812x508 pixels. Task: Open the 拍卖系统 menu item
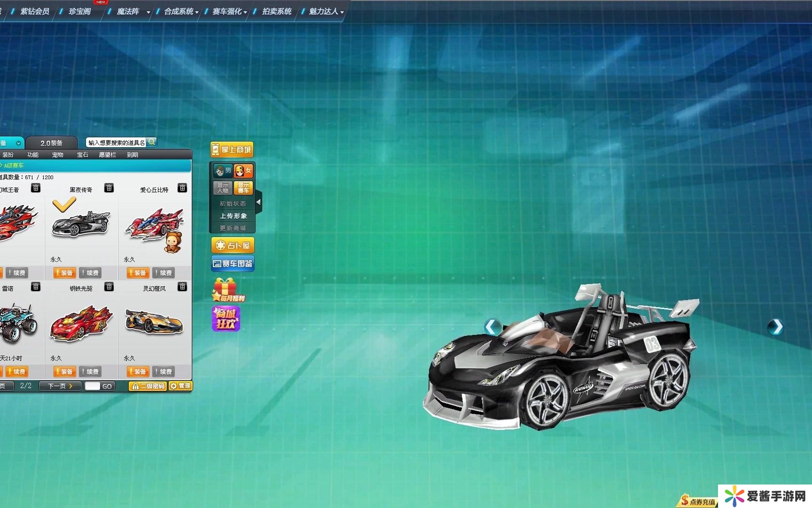click(x=276, y=11)
